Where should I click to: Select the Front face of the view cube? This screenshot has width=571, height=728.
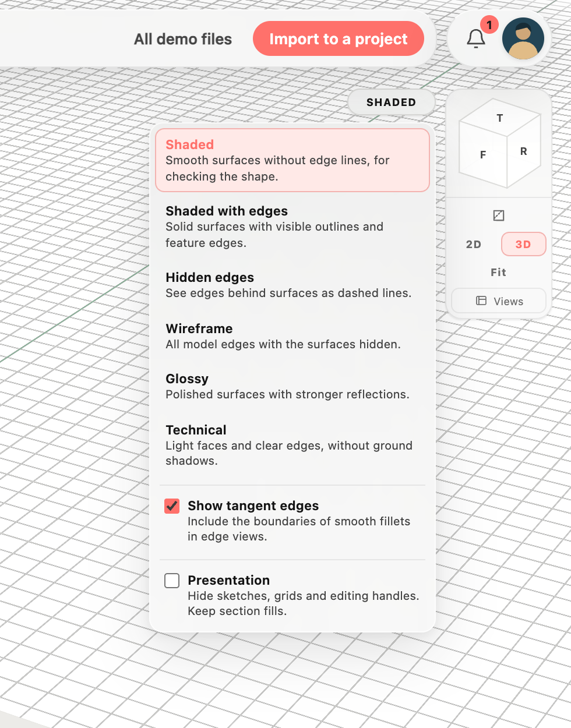click(x=483, y=155)
